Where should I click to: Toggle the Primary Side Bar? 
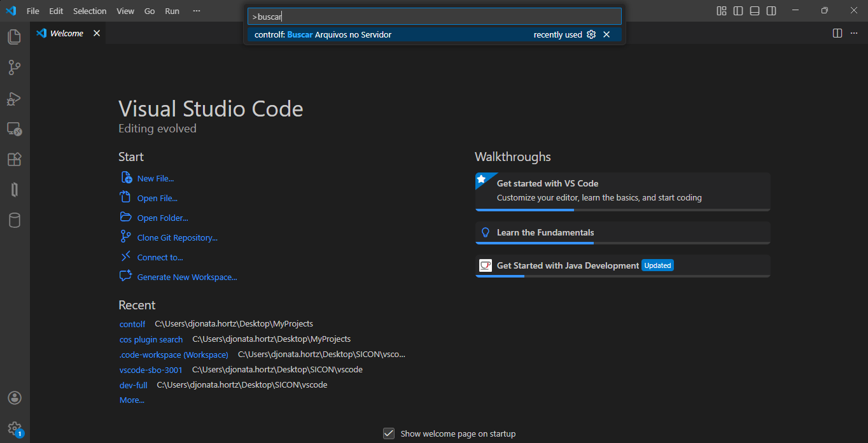click(x=738, y=11)
